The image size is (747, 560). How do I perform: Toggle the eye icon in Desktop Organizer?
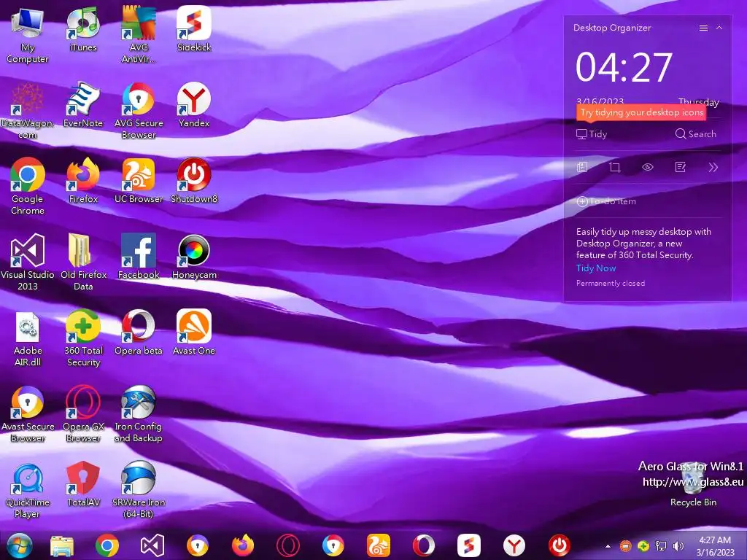point(648,167)
